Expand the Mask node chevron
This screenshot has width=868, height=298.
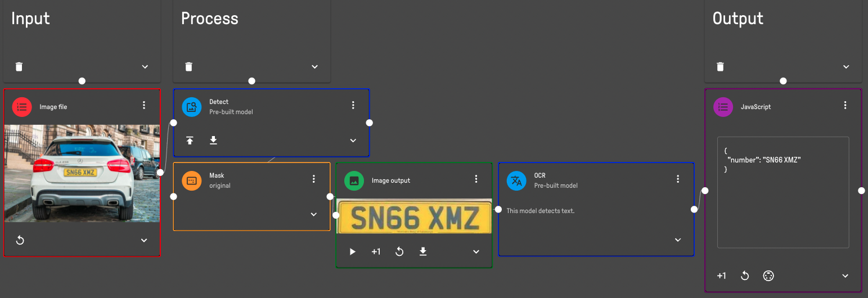point(314,214)
